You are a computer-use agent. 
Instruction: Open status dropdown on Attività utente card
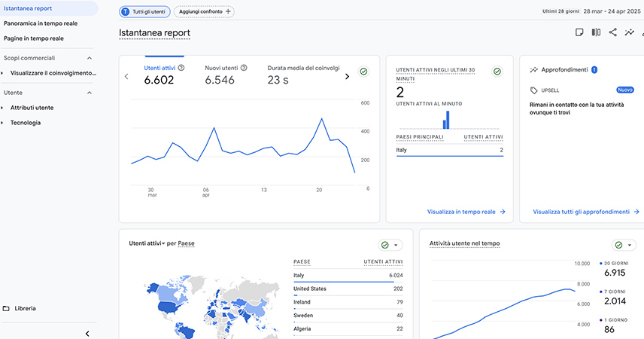tap(624, 245)
